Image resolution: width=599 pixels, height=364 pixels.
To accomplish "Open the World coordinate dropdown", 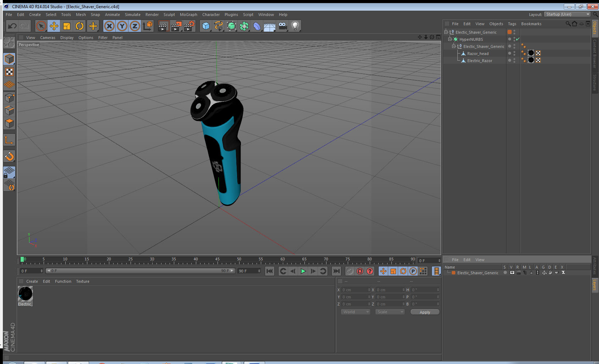I will tap(356, 312).
